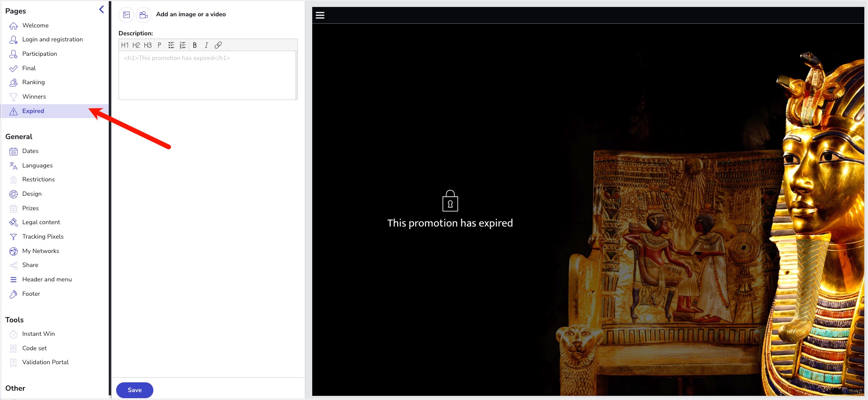Image resolution: width=868 pixels, height=400 pixels.
Task: Open the Welcome page
Action: (35, 26)
